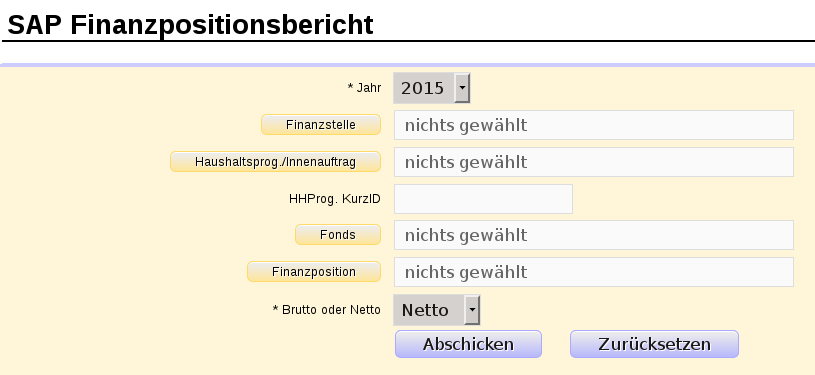Click the 'HHProg. KurzID' label text
The height and width of the screenshot is (375, 815).
click(335, 199)
